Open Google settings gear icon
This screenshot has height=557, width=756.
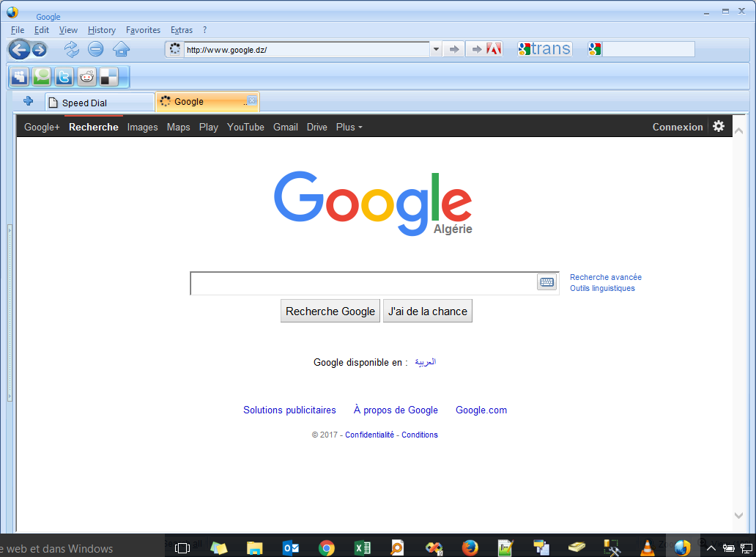tap(719, 126)
